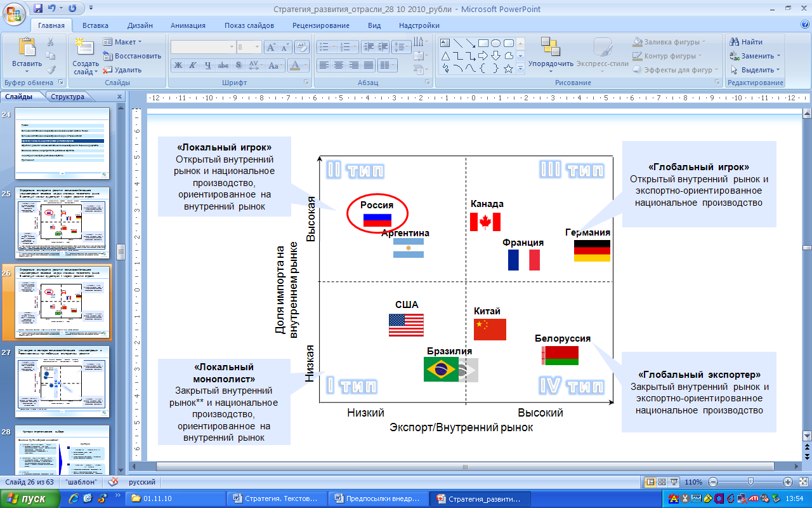
Task: Switch to Normal view in status bar
Action: (x=650, y=482)
